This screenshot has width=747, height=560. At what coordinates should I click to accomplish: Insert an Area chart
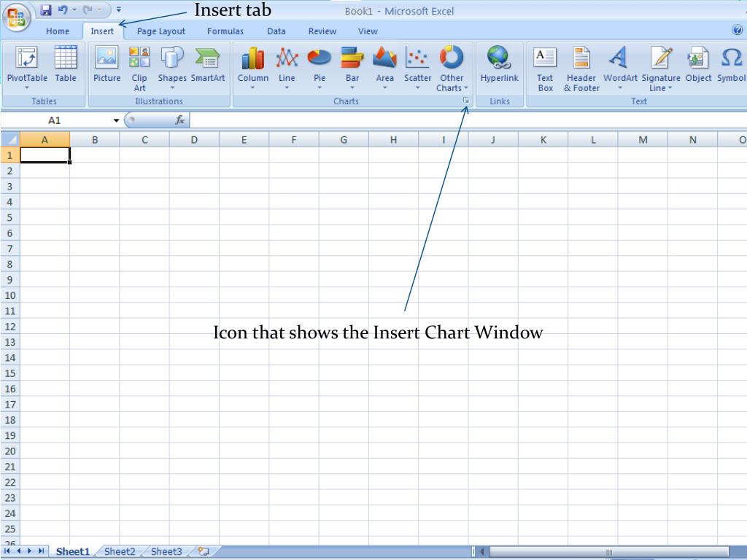384,67
